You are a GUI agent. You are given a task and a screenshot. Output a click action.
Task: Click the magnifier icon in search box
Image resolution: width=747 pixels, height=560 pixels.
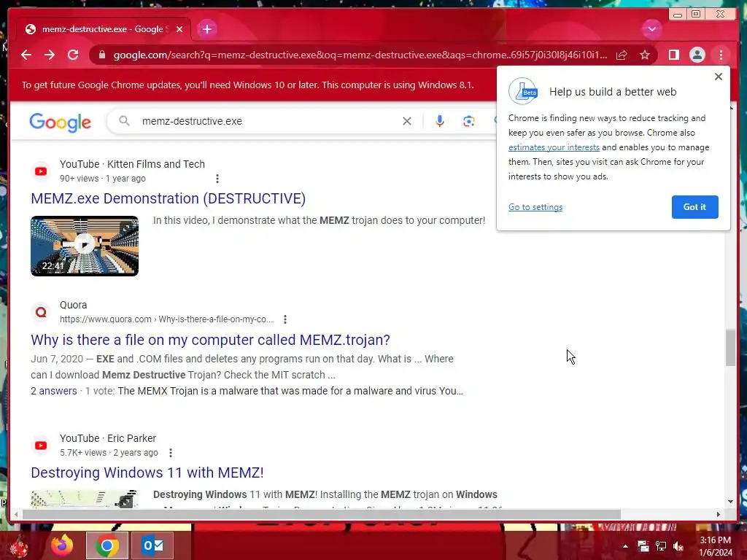coord(124,121)
